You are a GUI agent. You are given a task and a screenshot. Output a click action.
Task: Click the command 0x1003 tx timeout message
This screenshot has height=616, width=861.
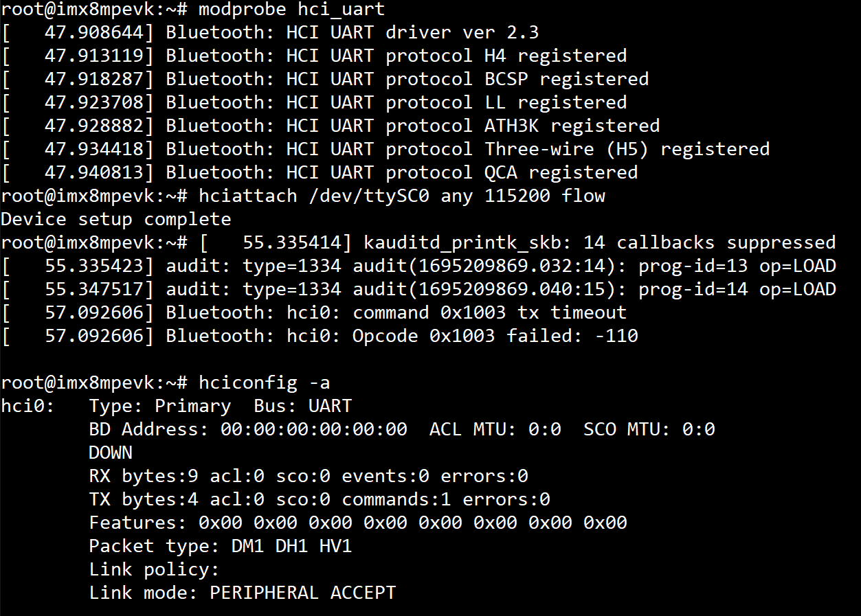pyautogui.click(x=489, y=312)
